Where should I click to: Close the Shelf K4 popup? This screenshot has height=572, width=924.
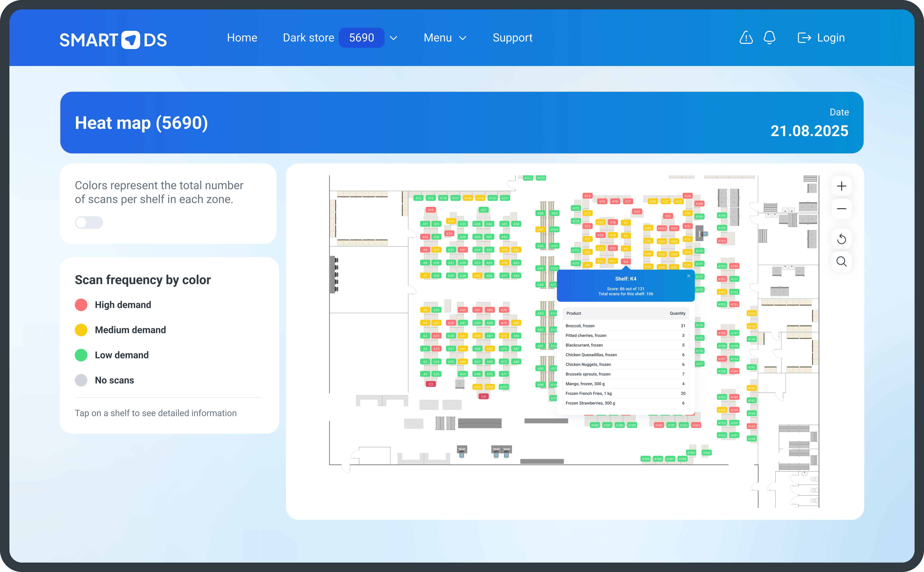[688, 276]
